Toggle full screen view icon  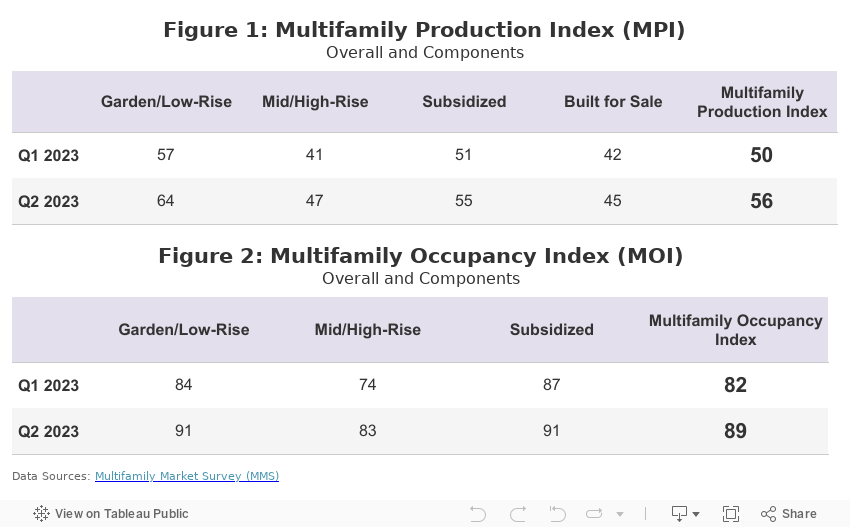tap(731, 513)
